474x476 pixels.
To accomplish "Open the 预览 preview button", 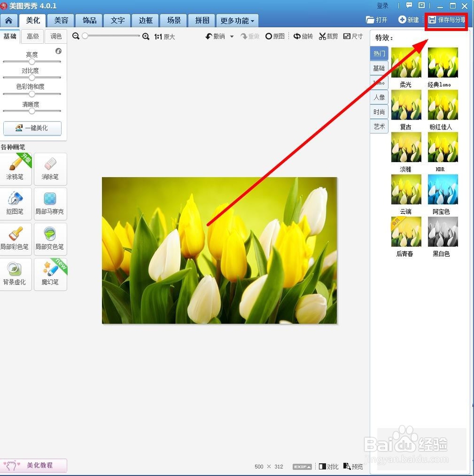I will pyautogui.click(x=353, y=467).
